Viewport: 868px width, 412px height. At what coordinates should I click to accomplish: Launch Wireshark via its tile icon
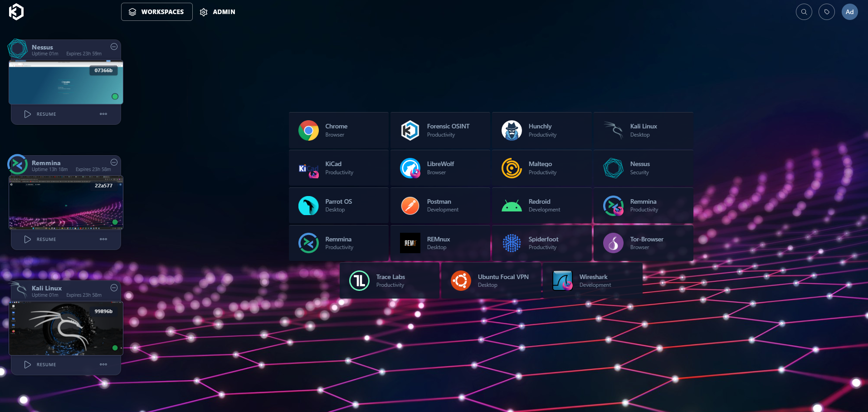tap(563, 280)
